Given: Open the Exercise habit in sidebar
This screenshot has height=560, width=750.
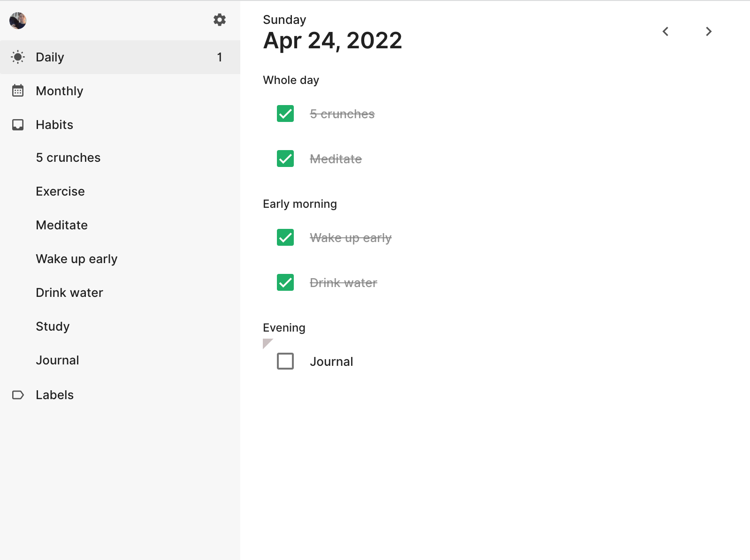Looking at the screenshot, I should click(120, 191).
